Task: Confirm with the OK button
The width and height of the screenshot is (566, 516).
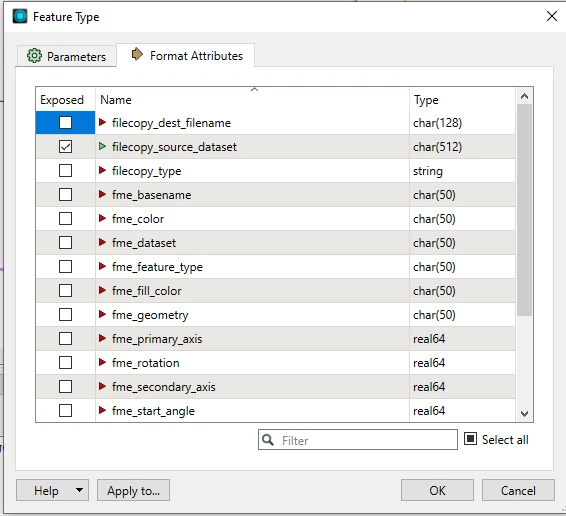Action: tap(437, 490)
